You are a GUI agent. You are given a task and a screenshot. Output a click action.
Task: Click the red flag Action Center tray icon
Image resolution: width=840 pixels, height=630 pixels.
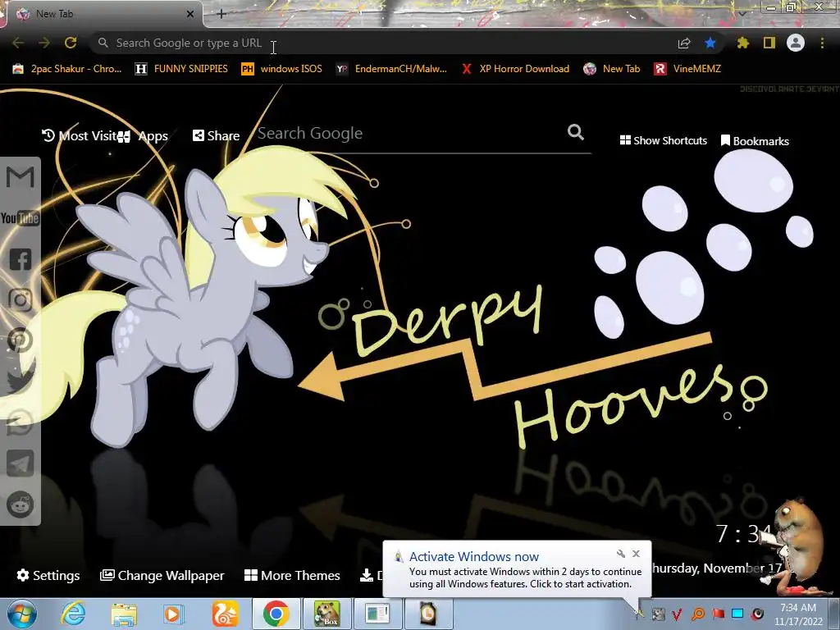click(719, 614)
